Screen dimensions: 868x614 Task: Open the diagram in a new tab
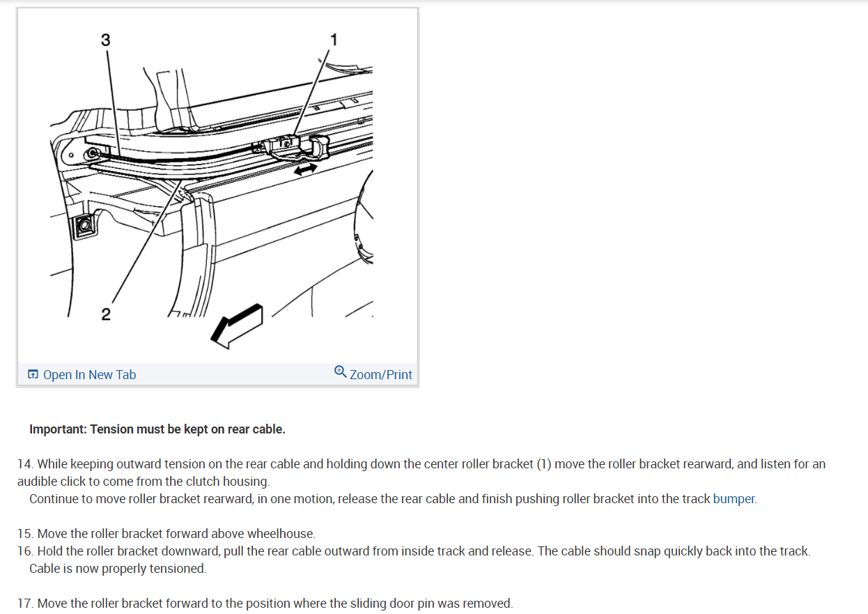click(89, 375)
